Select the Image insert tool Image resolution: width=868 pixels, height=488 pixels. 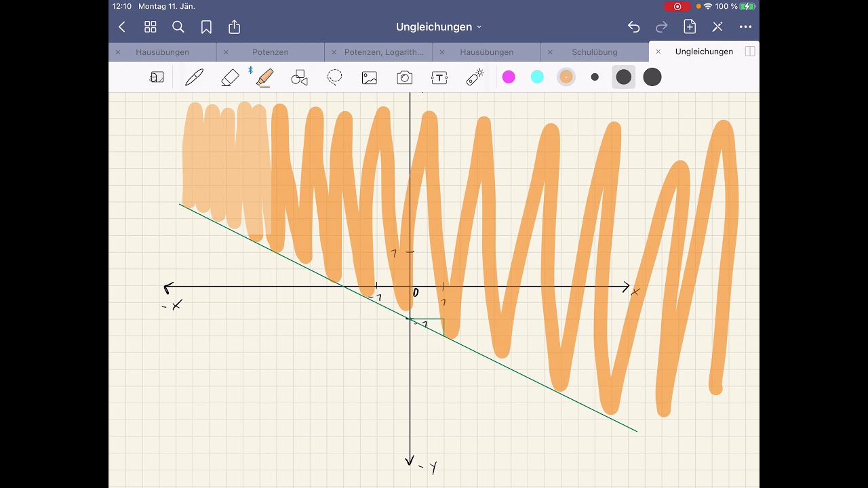tap(370, 77)
